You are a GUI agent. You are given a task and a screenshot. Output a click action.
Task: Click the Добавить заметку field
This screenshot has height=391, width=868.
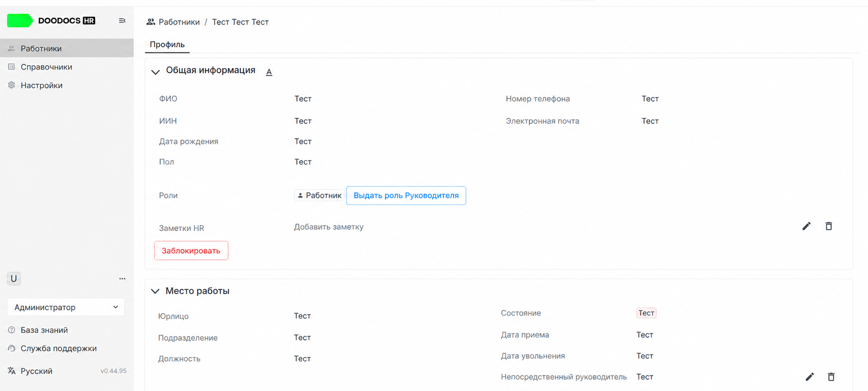[329, 227]
